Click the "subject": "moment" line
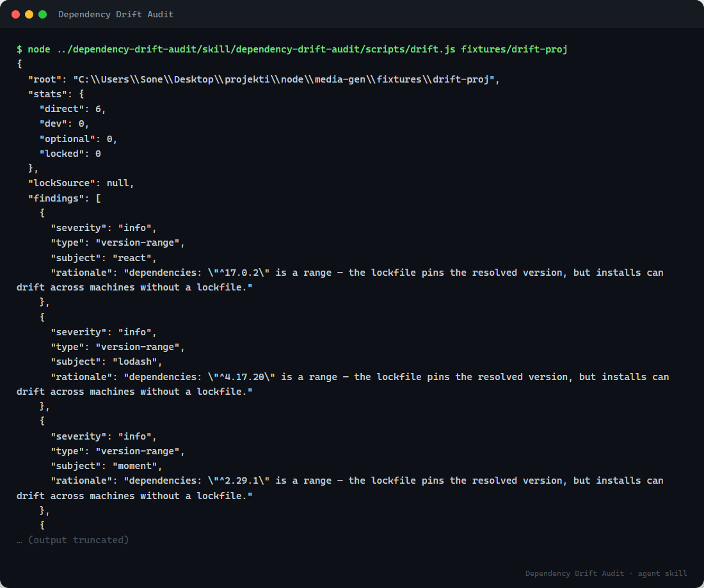704x588 pixels. tap(106, 465)
